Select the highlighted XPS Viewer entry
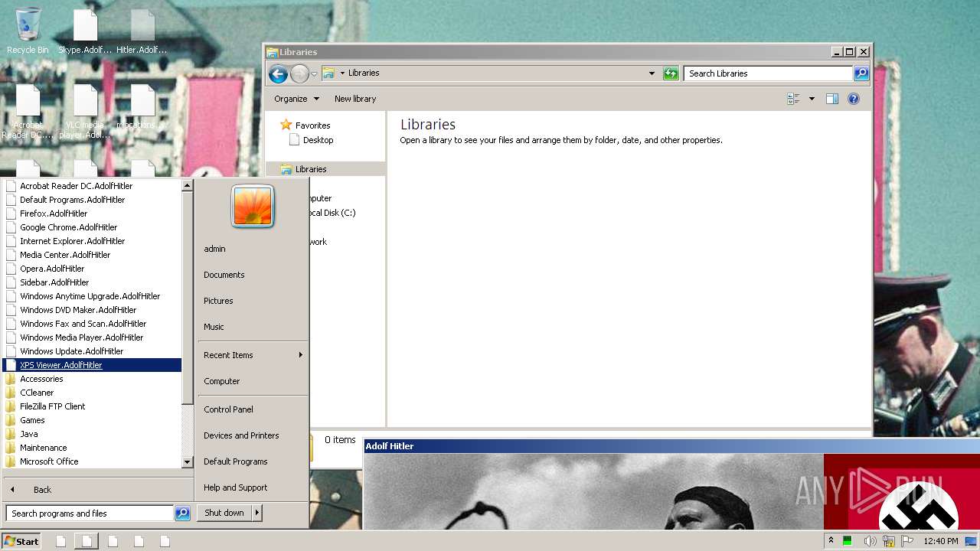 click(93, 365)
